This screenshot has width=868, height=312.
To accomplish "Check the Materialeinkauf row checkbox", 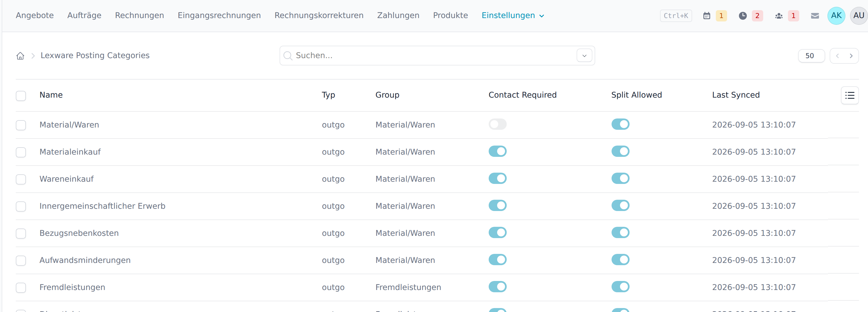I will tap(21, 152).
